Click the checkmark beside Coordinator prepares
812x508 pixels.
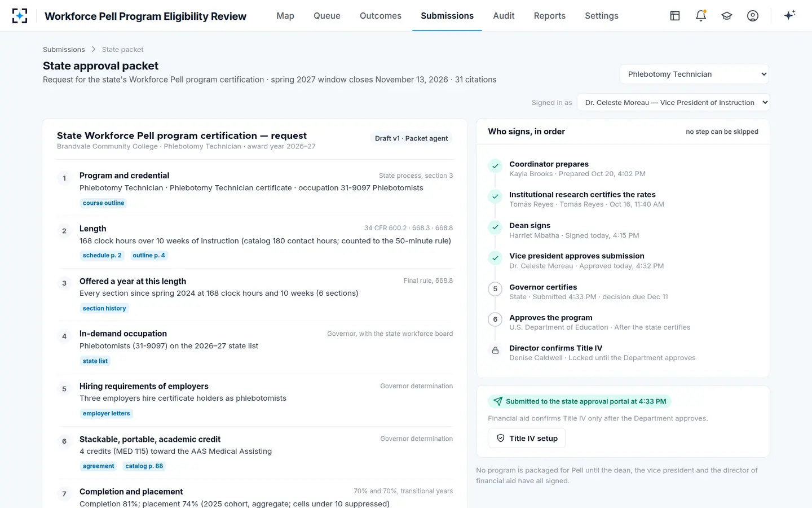click(495, 166)
